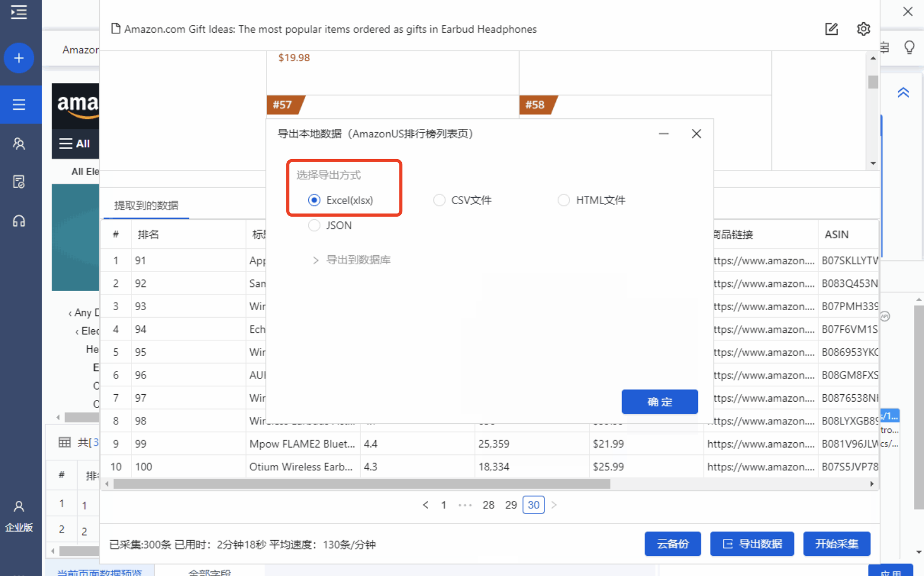
Task: Click the horizontal scrollbar of data table
Action: click(x=362, y=484)
